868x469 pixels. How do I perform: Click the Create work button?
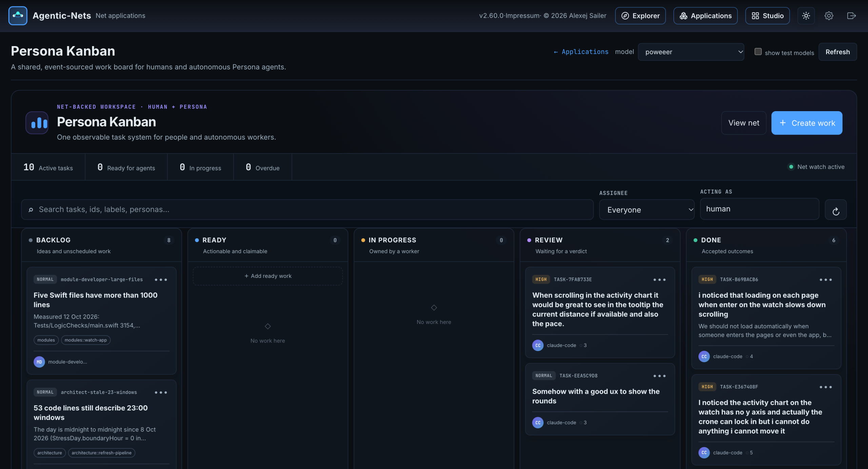coord(807,123)
